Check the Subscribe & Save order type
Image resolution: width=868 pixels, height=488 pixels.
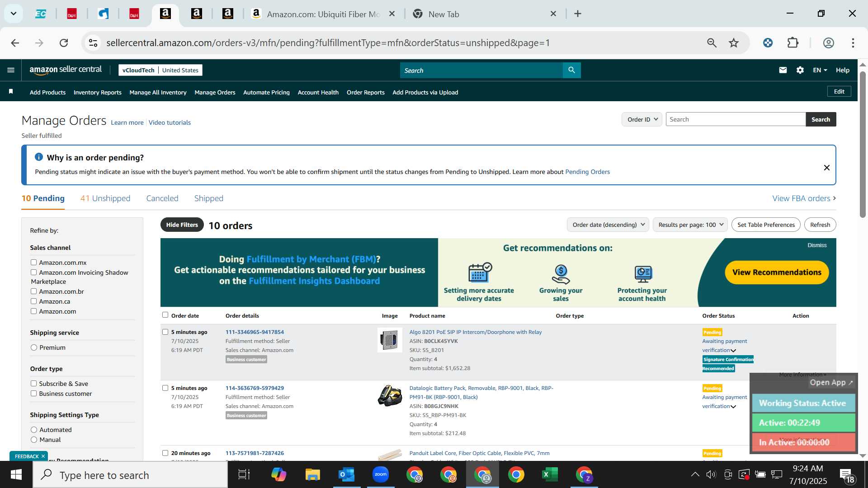33,383
